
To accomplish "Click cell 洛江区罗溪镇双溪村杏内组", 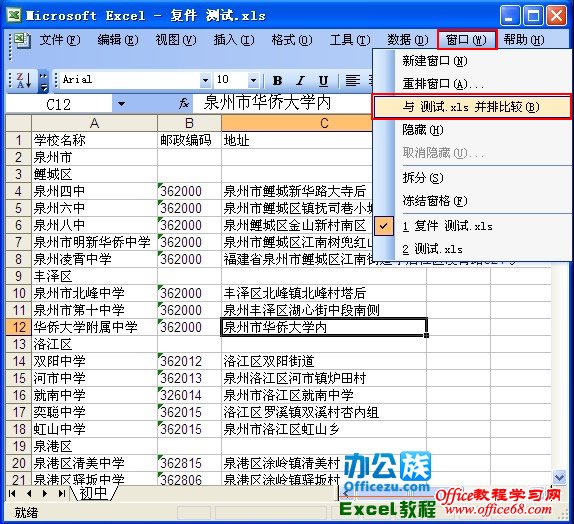I will (x=324, y=412).
